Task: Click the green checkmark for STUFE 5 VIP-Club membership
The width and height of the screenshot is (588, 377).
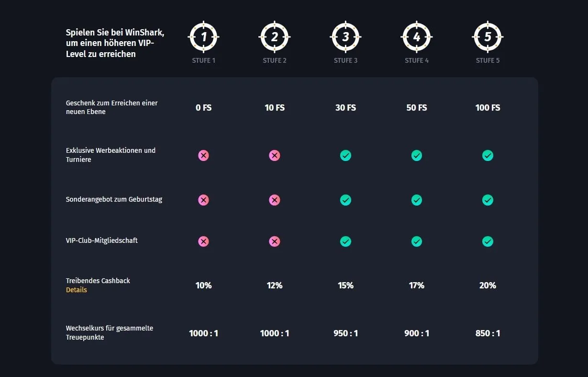Action: 488,241
